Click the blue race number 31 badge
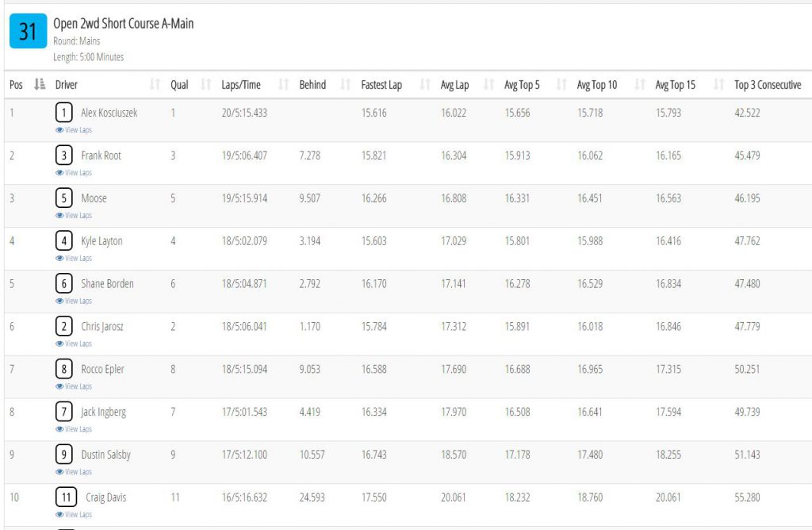 [28, 31]
